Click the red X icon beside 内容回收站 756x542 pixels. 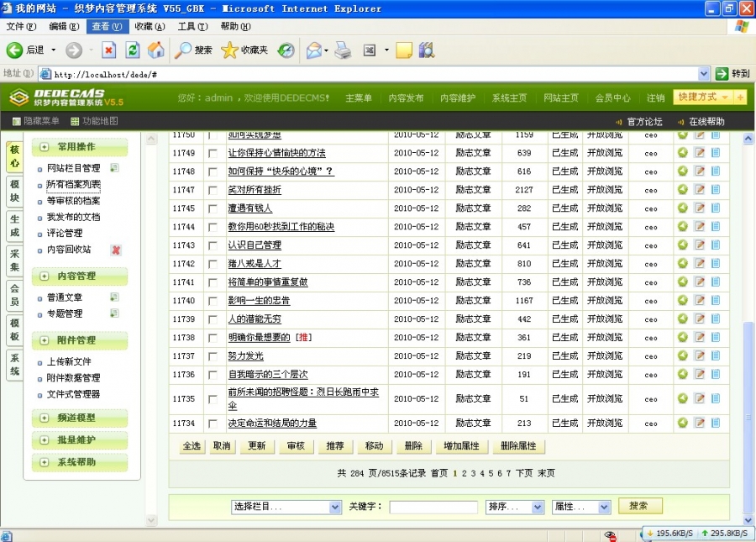pyautogui.click(x=116, y=250)
